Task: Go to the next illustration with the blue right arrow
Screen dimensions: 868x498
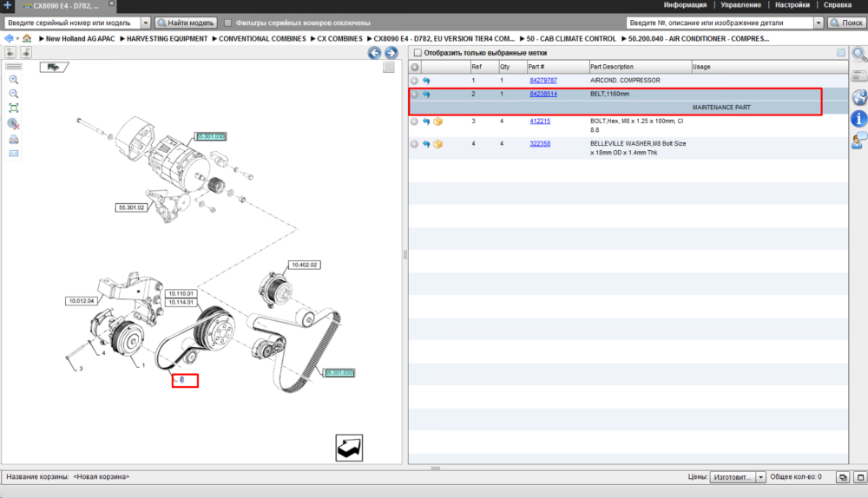Action: coord(391,53)
